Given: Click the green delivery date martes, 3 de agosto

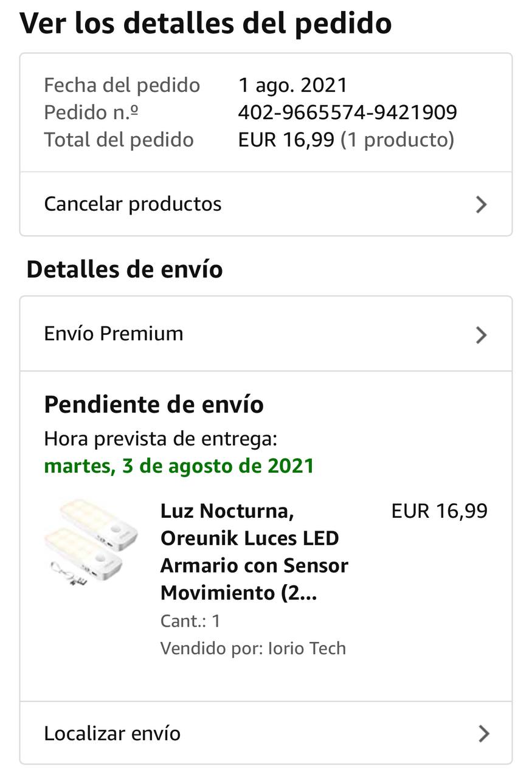Looking at the screenshot, I should tap(179, 466).
